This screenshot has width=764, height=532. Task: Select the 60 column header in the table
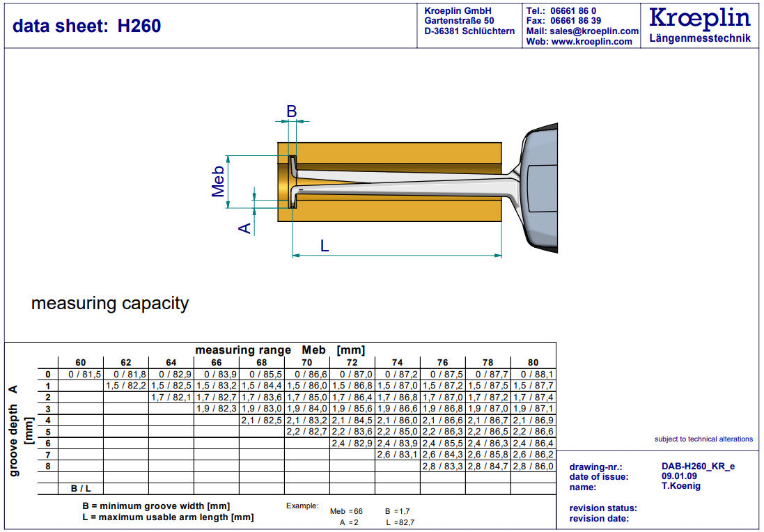coord(81,363)
